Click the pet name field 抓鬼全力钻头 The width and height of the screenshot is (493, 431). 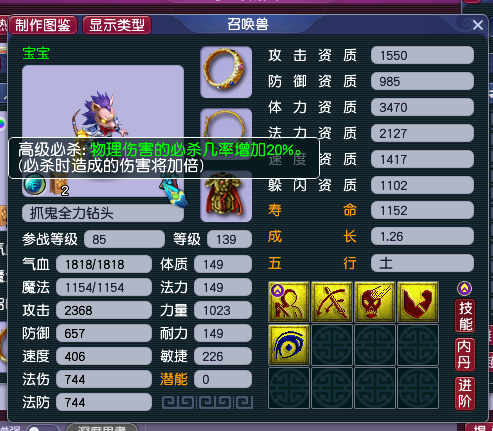[103, 213]
